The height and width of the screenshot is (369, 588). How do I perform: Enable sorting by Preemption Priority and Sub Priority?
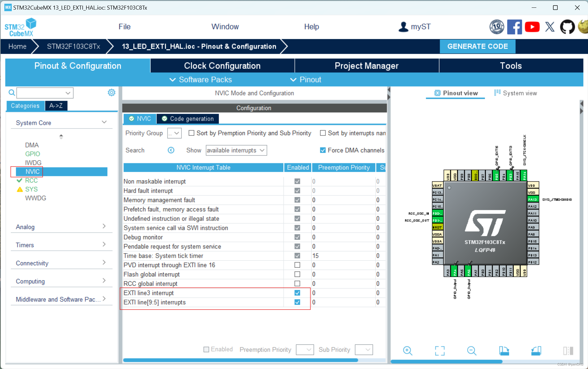192,133
